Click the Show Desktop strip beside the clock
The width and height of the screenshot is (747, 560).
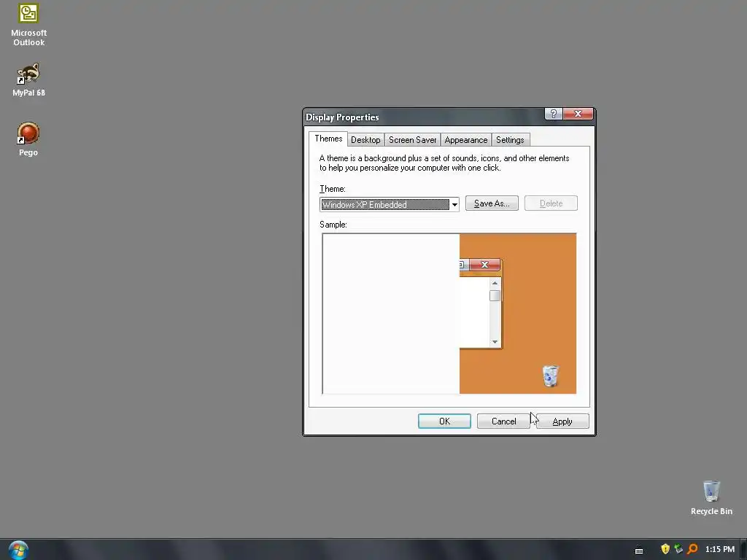coord(743,550)
